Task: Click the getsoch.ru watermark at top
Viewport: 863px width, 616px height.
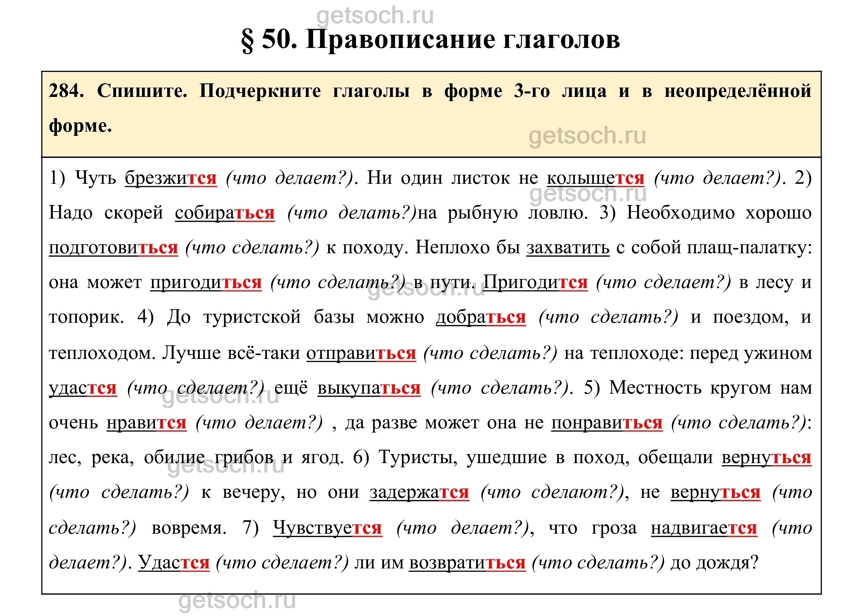Action: [x=375, y=16]
